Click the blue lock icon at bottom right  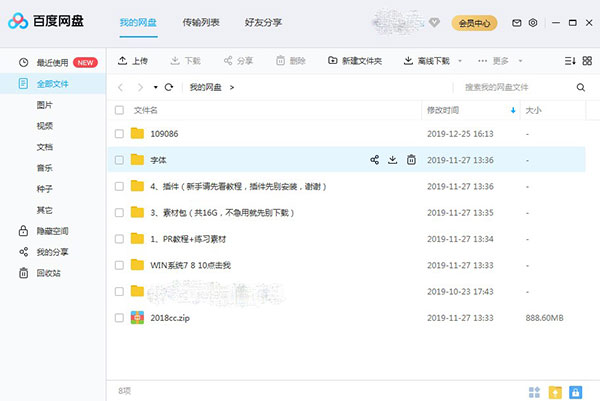[x=576, y=391]
